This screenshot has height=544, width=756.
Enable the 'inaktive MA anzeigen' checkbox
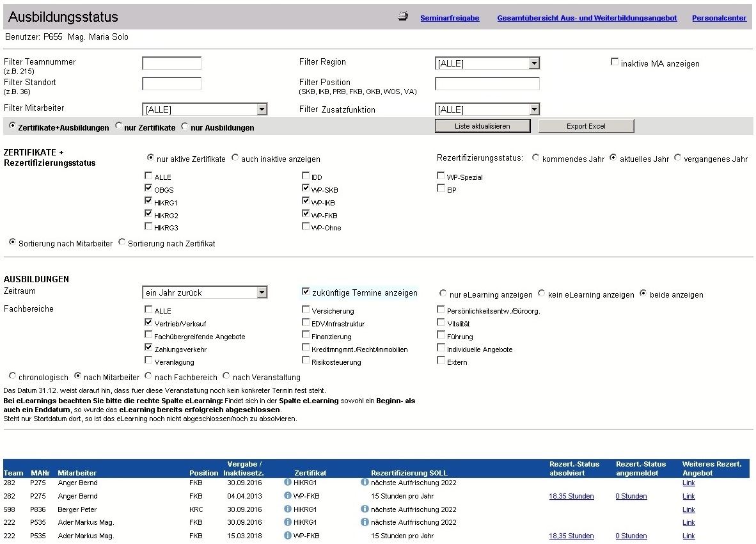[615, 62]
